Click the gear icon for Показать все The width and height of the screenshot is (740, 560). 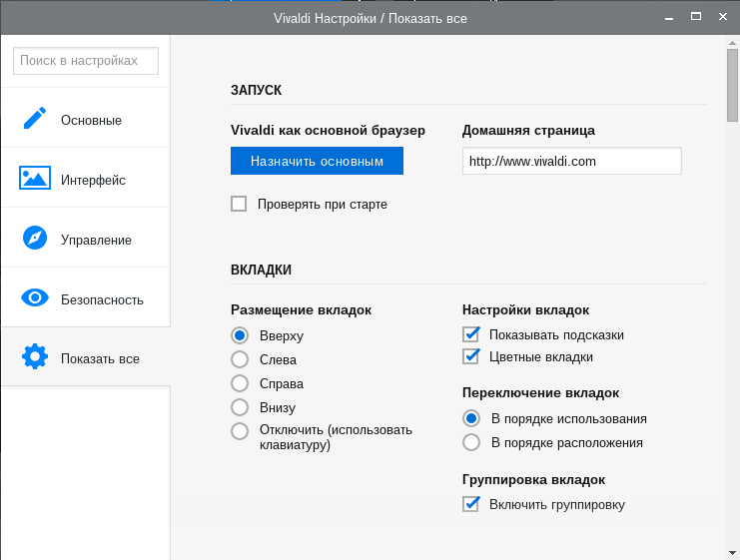click(x=35, y=357)
